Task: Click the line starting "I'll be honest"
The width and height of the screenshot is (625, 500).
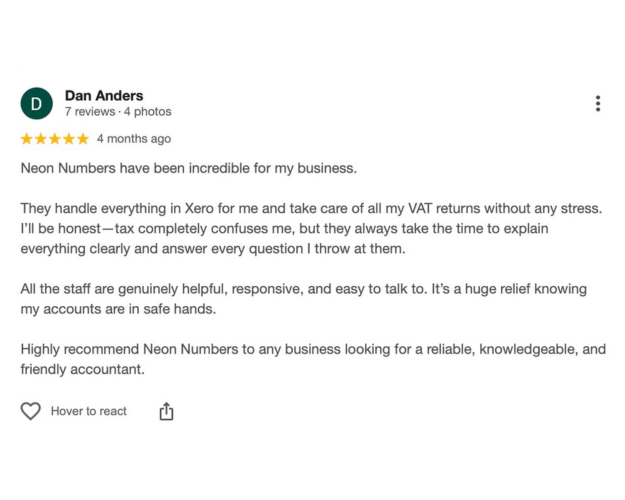Action: tap(285, 229)
